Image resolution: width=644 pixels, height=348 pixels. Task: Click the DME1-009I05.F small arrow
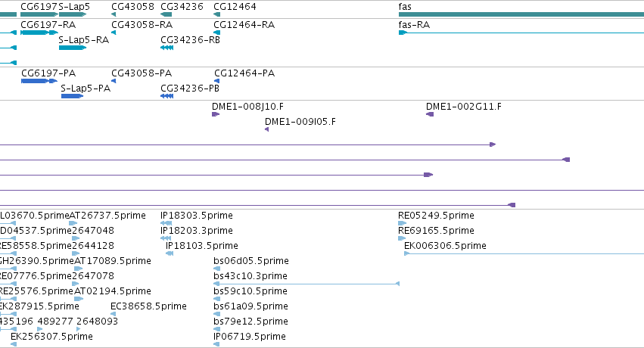(x=266, y=129)
